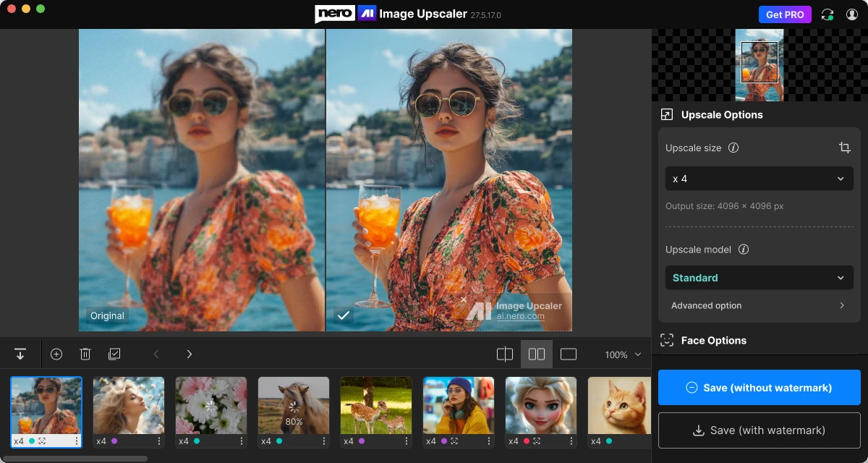Click the checkmark badge on upscaled image
The width and height of the screenshot is (868, 463).
[x=344, y=315]
